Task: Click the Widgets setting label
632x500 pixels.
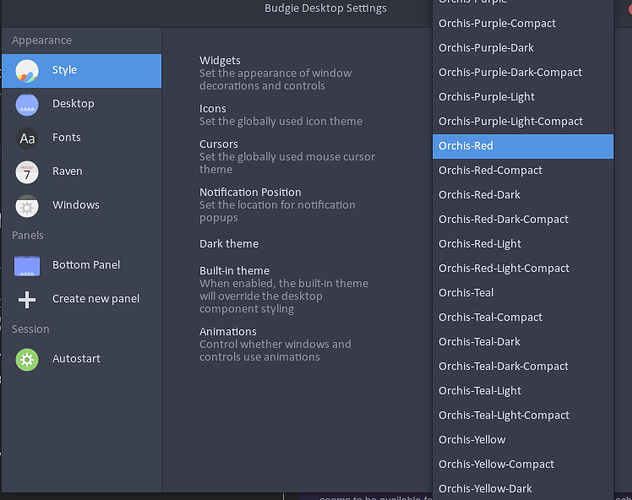Action: [220, 60]
